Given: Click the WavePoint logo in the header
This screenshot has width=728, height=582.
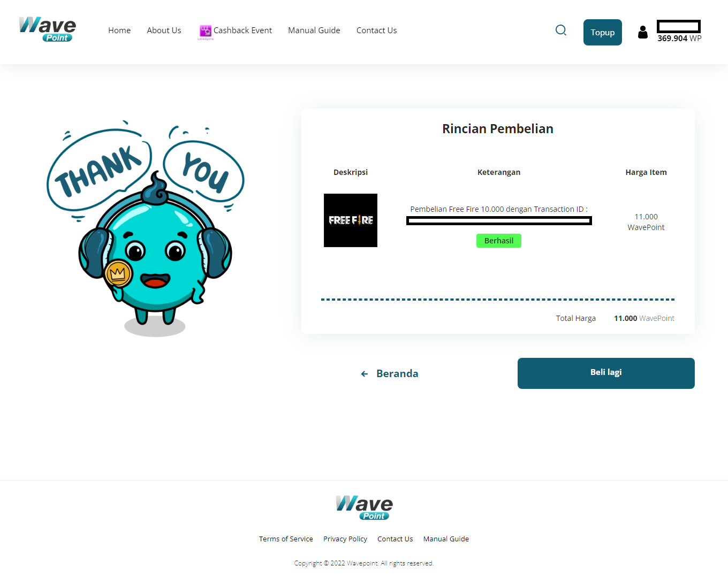Looking at the screenshot, I should [48, 29].
